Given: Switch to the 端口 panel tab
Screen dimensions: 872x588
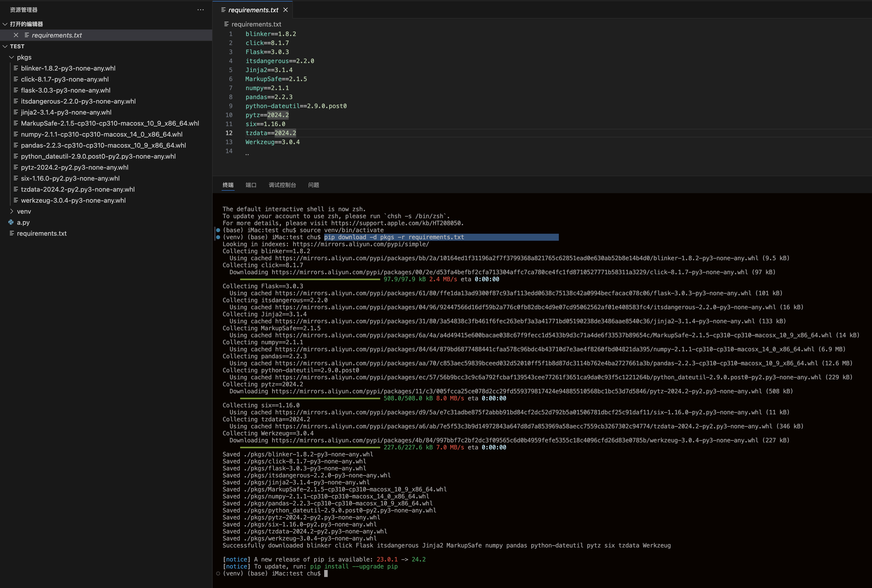Looking at the screenshot, I should pyautogui.click(x=251, y=185).
